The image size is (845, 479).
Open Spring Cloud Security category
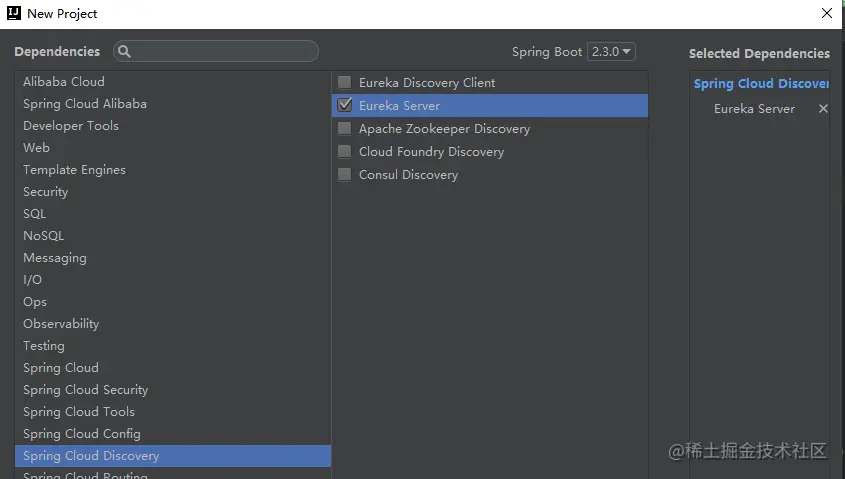(x=172, y=390)
